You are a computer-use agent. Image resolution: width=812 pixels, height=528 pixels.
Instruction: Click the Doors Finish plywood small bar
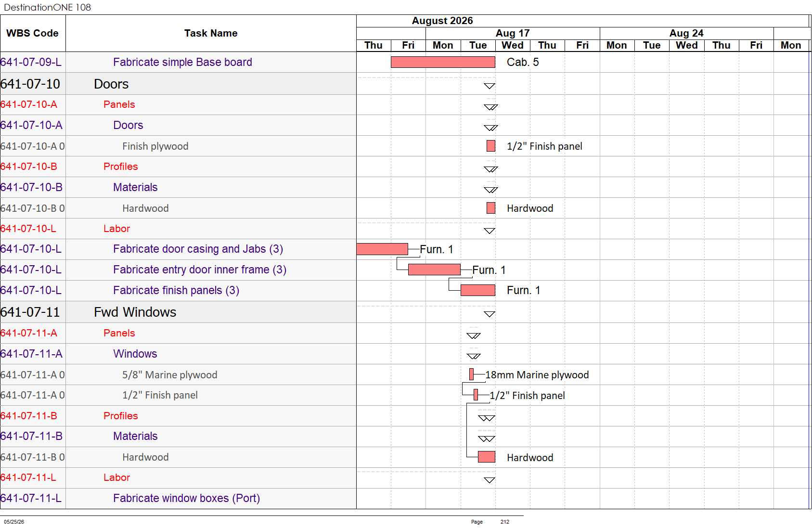pos(491,146)
